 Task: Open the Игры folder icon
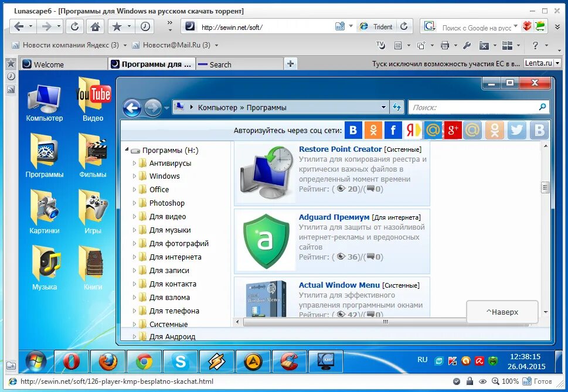pos(93,212)
